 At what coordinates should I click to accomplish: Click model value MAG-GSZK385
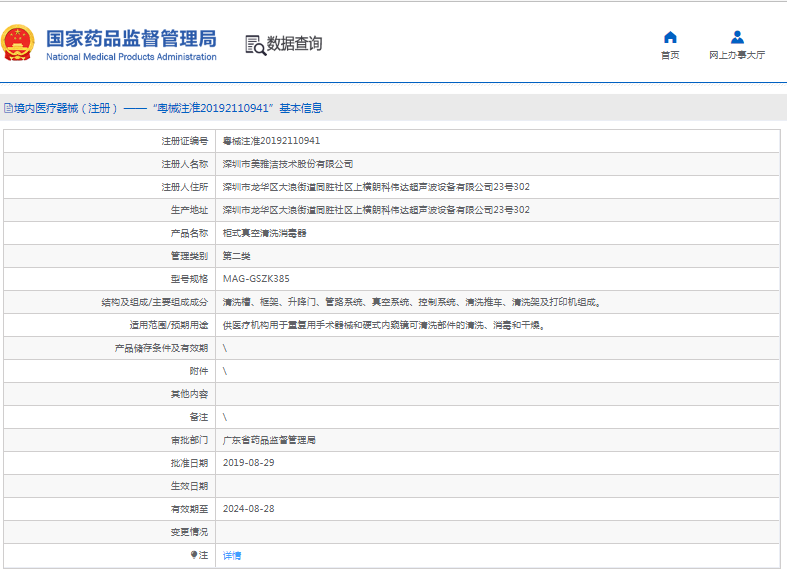(256, 279)
